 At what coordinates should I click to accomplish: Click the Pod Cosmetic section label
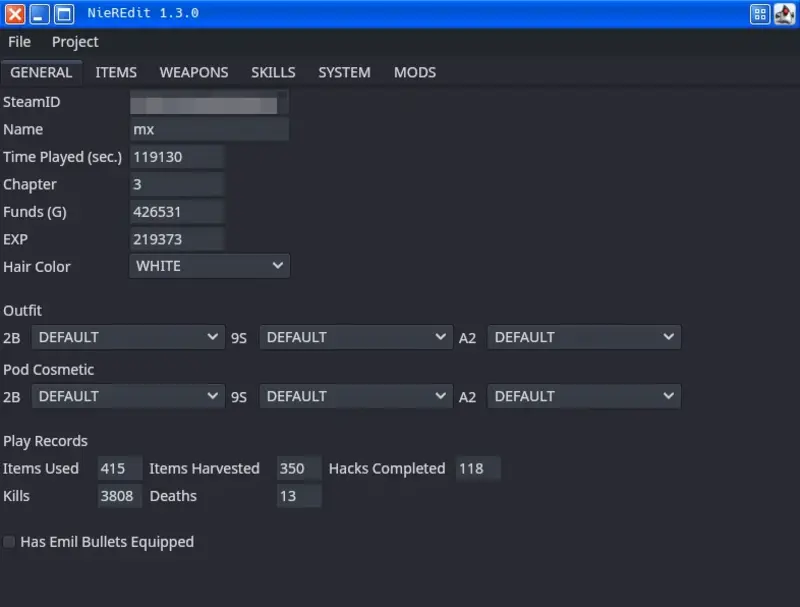48,370
